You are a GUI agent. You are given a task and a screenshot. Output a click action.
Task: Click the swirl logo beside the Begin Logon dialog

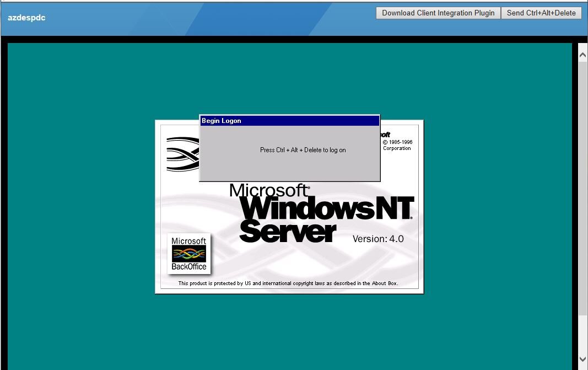tap(182, 154)
